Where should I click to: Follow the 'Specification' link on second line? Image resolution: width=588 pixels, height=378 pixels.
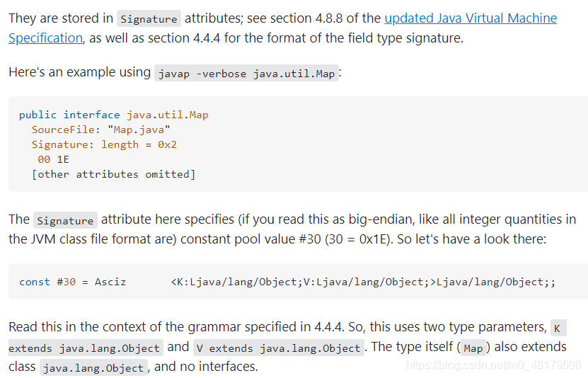[45, 38]
